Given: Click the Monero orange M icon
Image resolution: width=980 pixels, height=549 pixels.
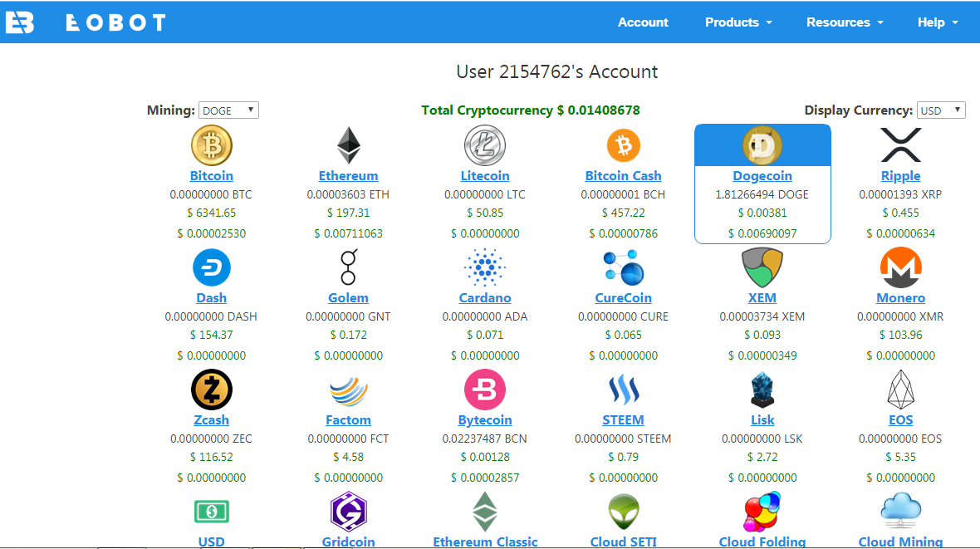Looking at the screenshot, I should (x=900, y=267).
